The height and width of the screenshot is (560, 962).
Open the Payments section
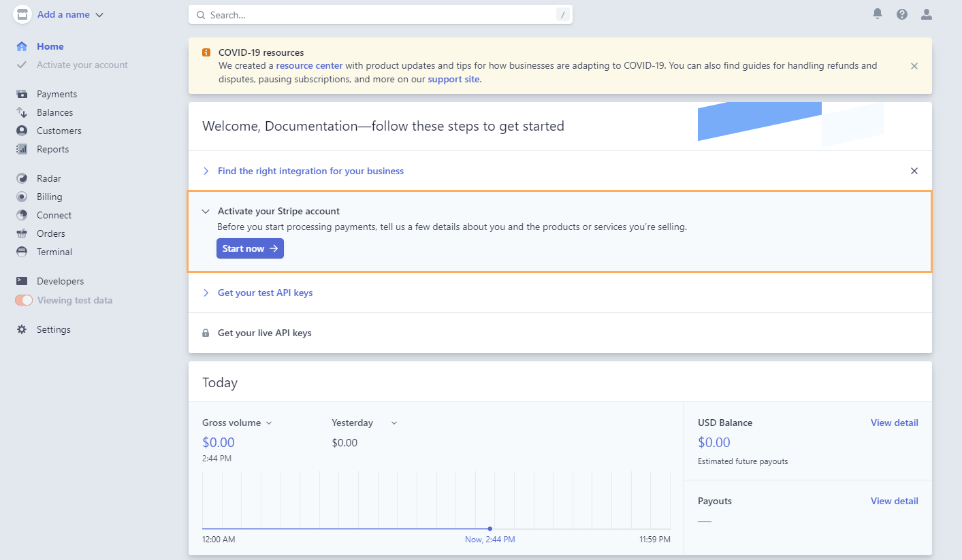point(57,94)
